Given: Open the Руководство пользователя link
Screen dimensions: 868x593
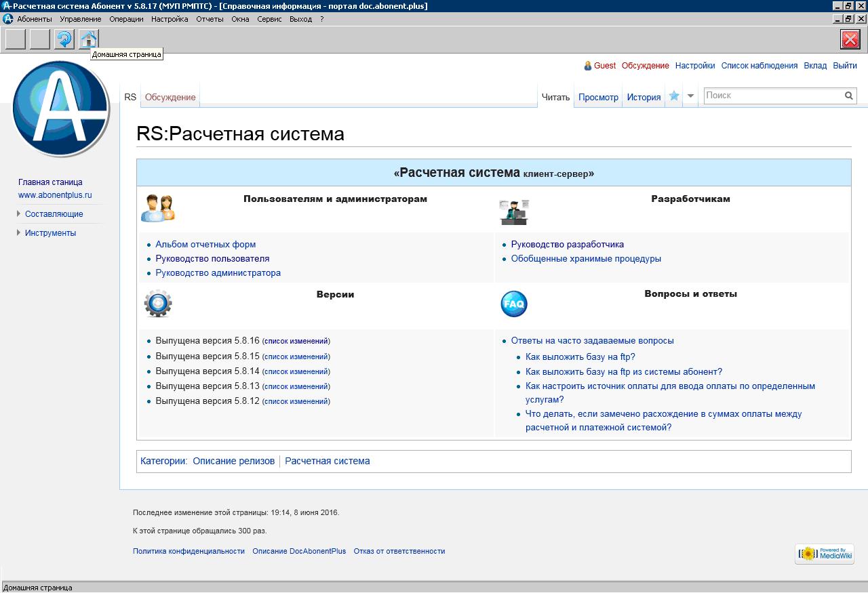Looking at the screenshot, I should [212, 259].
